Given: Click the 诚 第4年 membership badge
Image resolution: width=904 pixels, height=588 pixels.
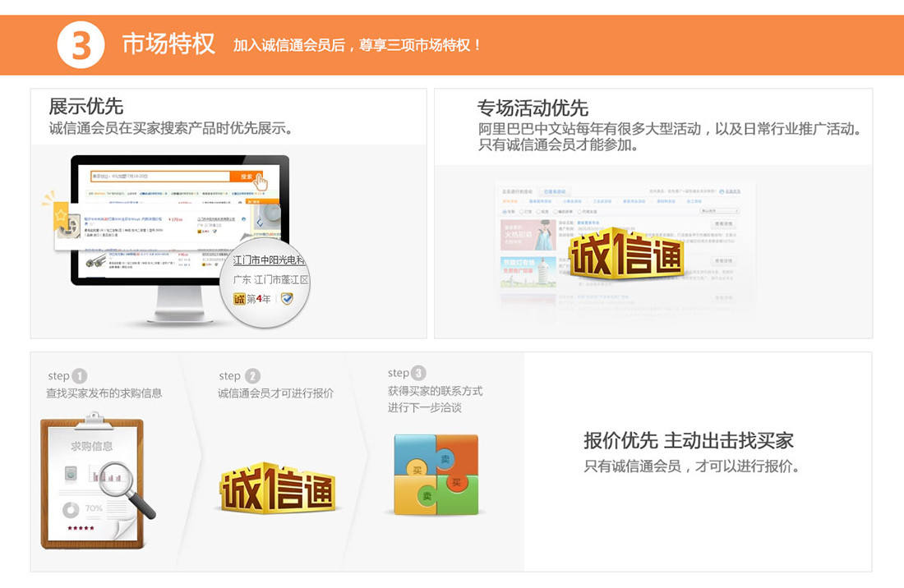Looking at the screenshot, I should [251, 299].
